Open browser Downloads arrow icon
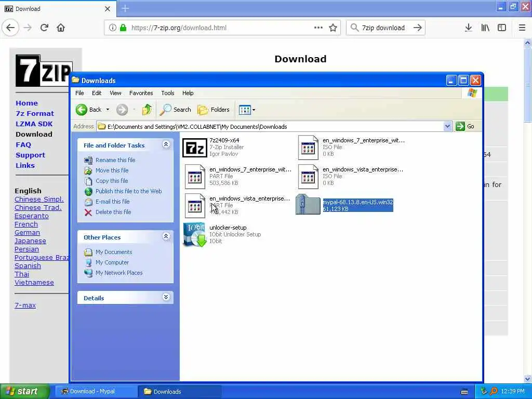This screenshot has height=399, width=532. [469, 28]
